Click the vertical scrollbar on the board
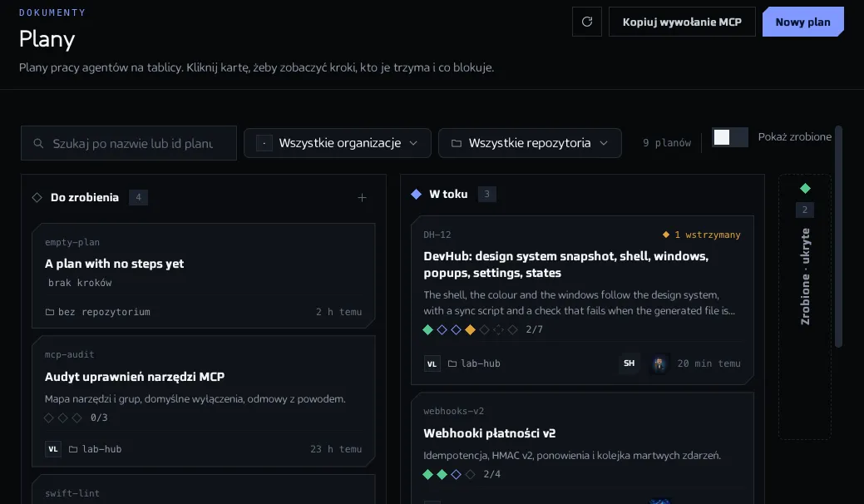The height and width of the screenshot is (504, 864). (x=838, y=237)
